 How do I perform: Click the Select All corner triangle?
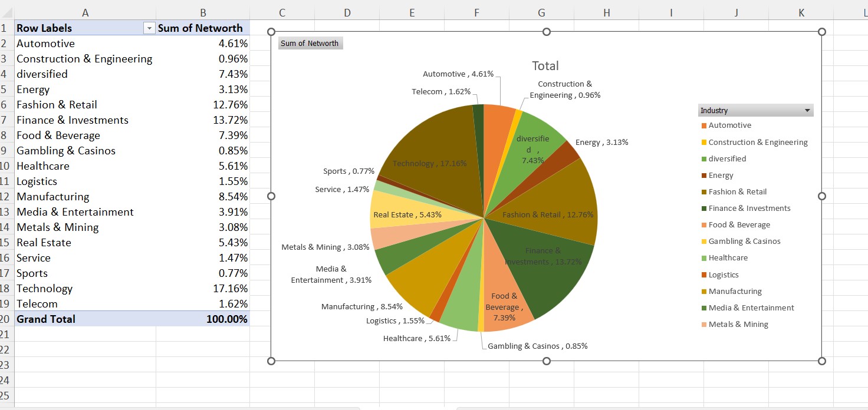click(x=7, y=12)
